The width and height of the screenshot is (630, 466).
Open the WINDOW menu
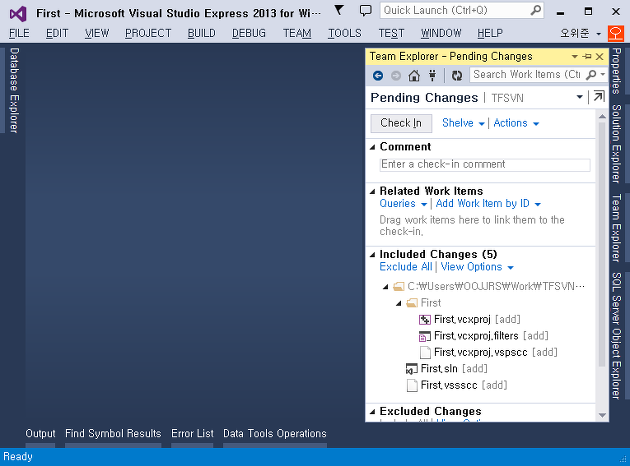click(x=441, y=33)
